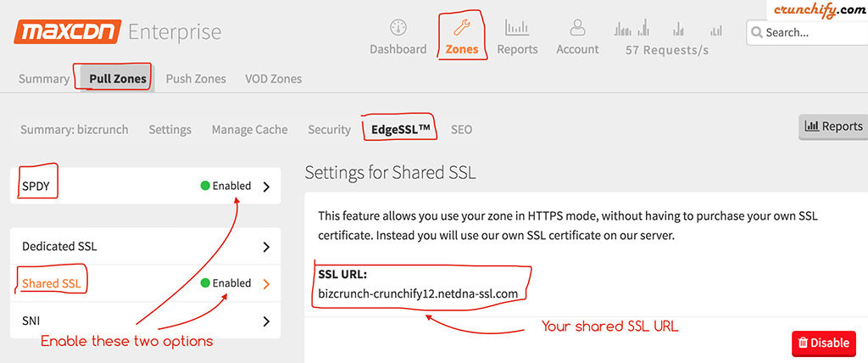Open the Dashboard gauge icon
The width and height of the screenshot is (868, 363).
pos(398,28)
